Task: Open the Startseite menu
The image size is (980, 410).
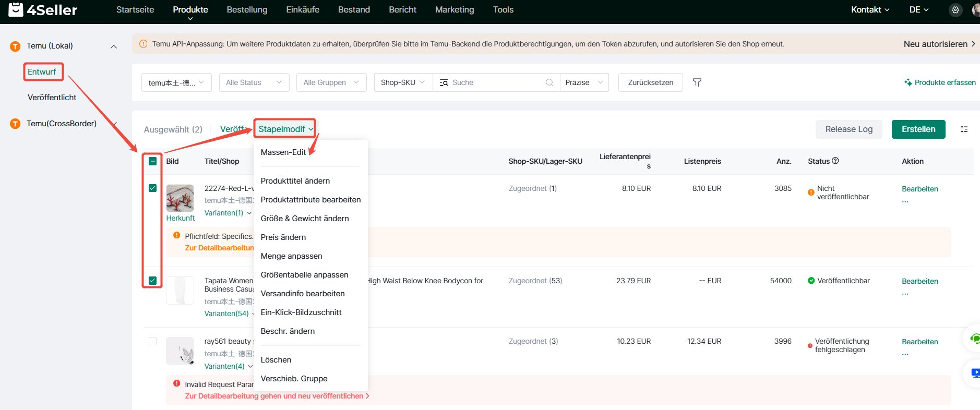Action: pyautogui.click(x=135, y=10)
